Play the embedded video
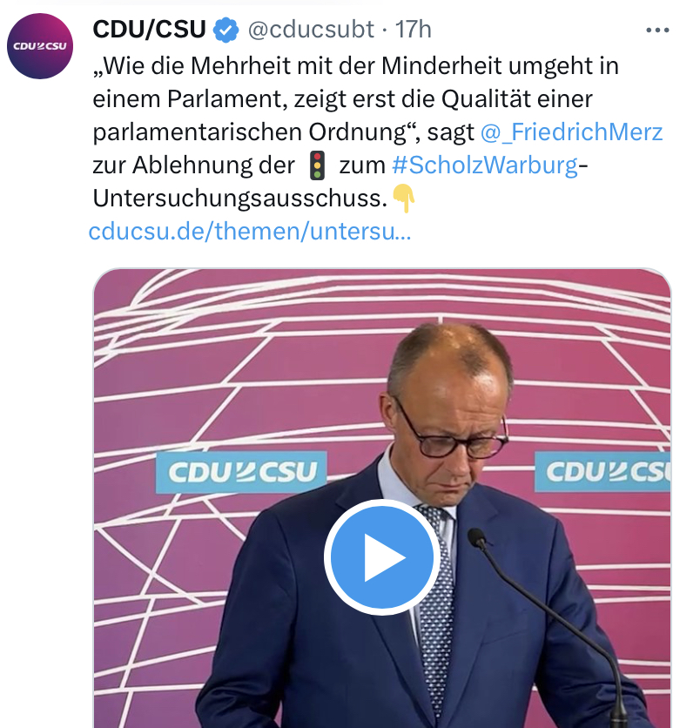 382,556
